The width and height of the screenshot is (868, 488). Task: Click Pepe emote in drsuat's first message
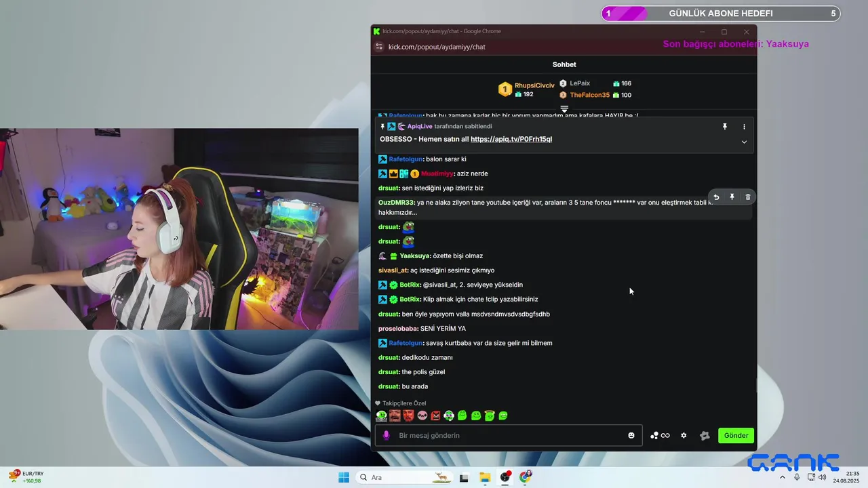pyautogui.click(x=408, y=227)
